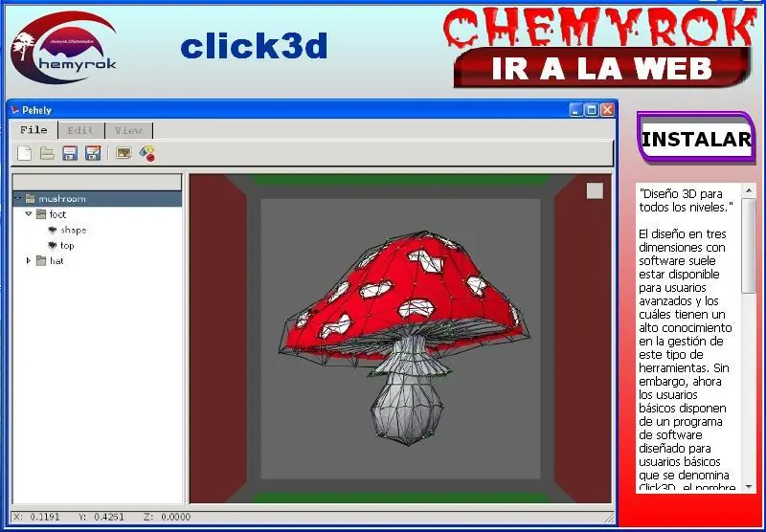The image size is (766, 532).
Task: Click the top mesh icon in tree
Action: (53, 246)
